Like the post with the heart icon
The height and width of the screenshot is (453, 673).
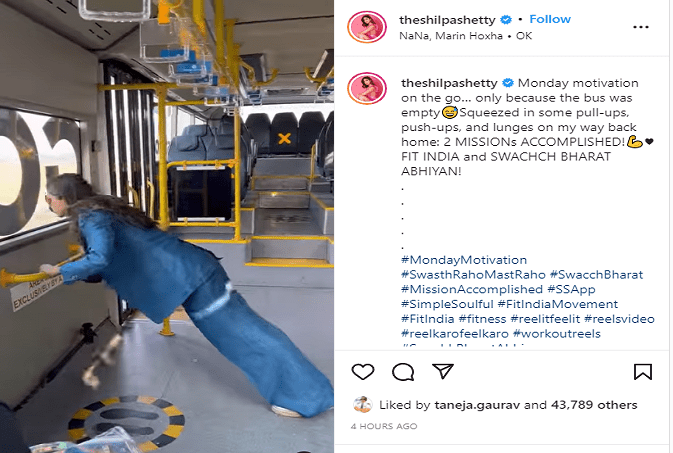(363, 371)
